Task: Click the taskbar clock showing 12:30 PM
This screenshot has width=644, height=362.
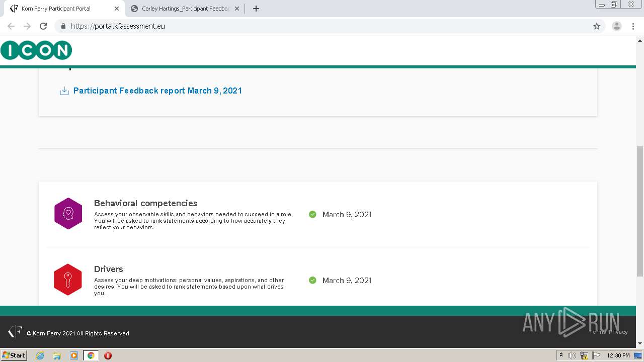Action: (618, 355)
